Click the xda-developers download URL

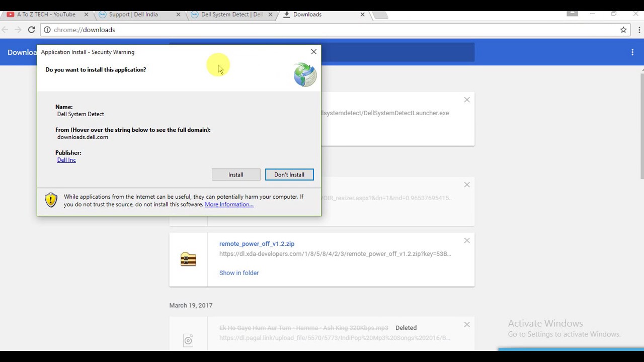tap(335, 254)
